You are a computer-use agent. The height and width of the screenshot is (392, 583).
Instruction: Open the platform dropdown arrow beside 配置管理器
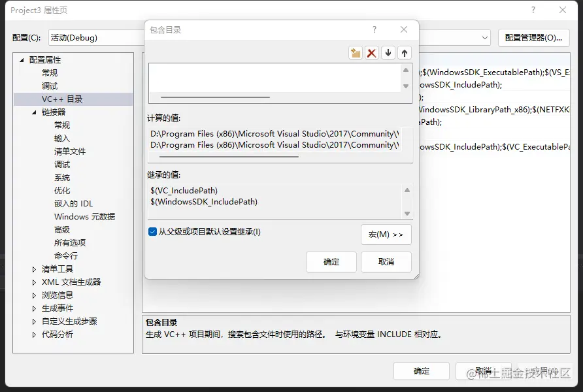pyautogui.click(x=484, y=38)
